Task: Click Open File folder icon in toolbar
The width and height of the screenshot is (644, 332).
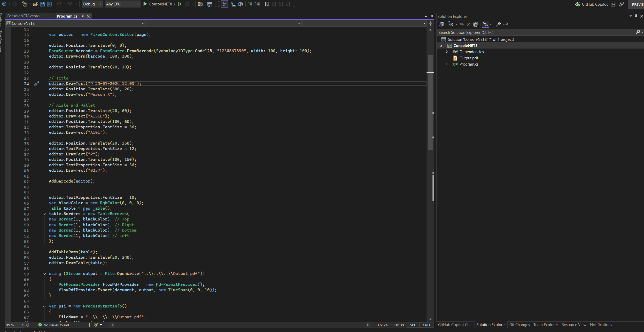Action: [x=35, y=4]
